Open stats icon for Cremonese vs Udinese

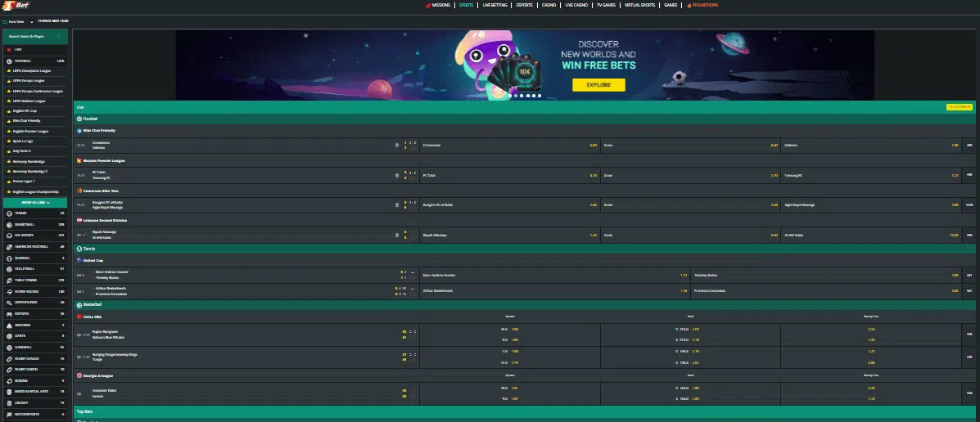pos(397,146)
